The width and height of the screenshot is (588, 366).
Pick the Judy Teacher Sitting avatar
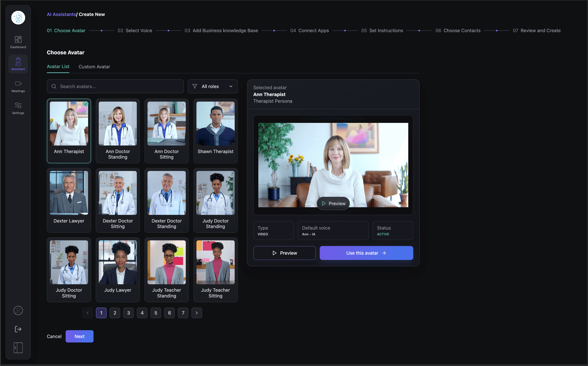click(x=215, y=270)
